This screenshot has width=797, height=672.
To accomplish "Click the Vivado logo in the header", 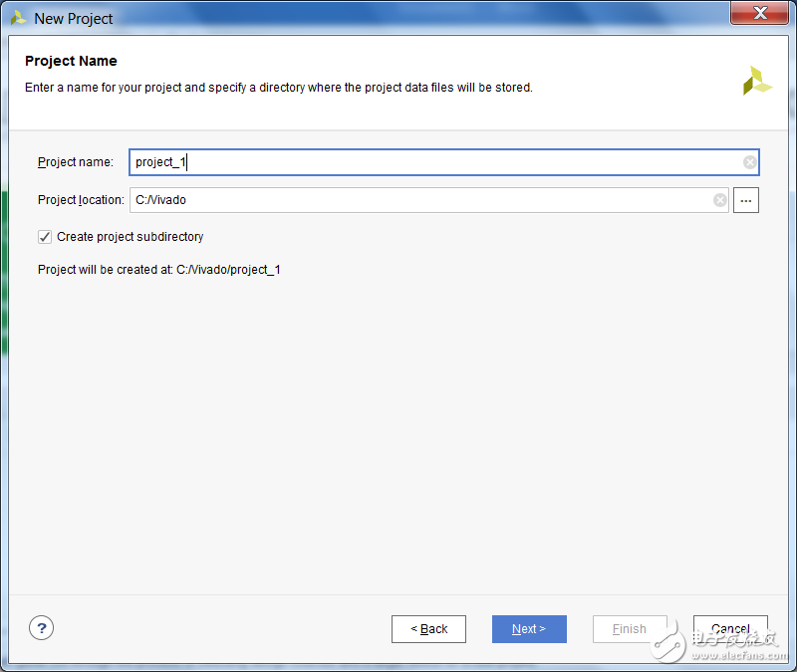I will point(756,81).
